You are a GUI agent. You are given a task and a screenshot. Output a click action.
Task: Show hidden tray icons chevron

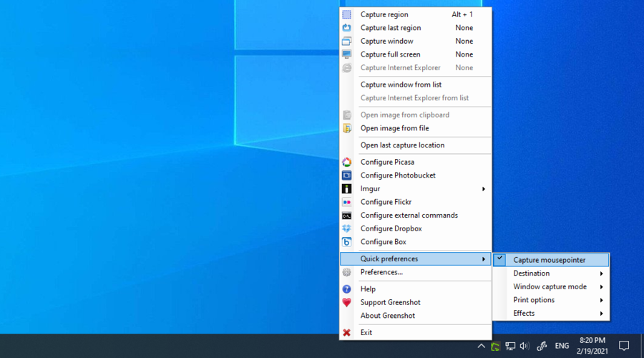[481, 346]
